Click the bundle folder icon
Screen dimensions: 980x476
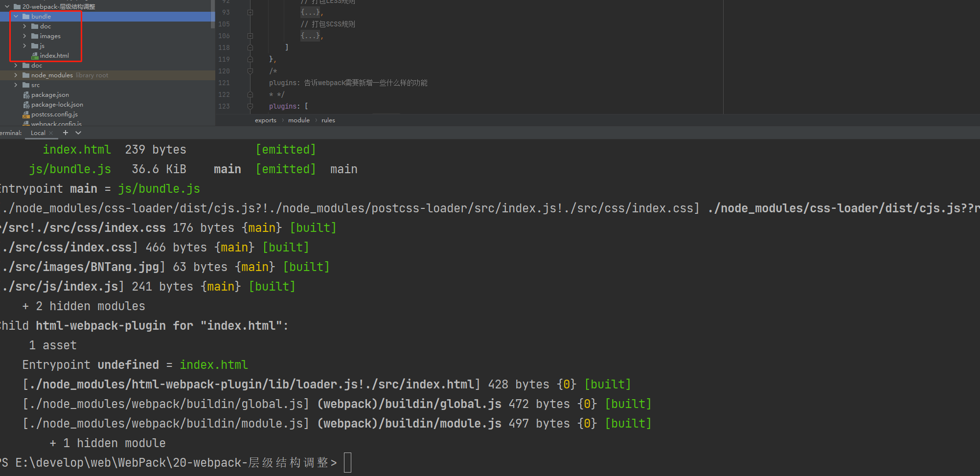[26, 16]
